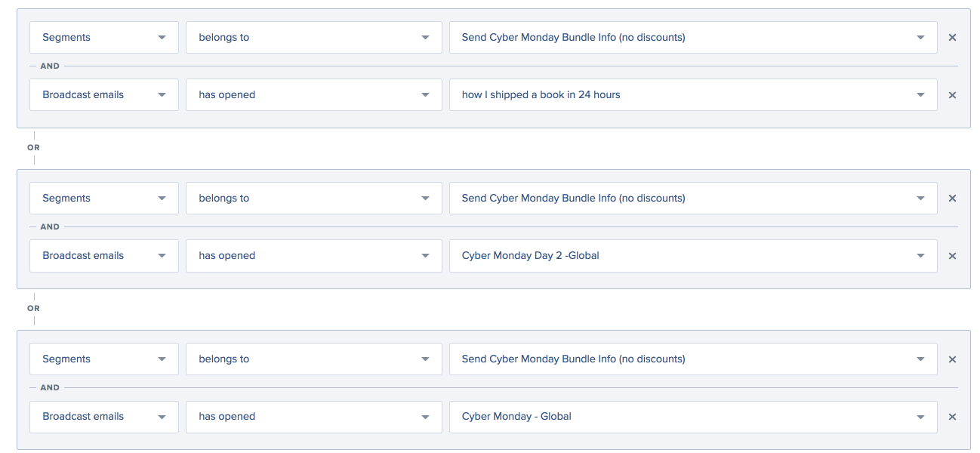The height and width of the screenshot is (453, 980).
Task: Remove the 'how I shipped a book in 24 hours' condition
Action: coord(952,94)
